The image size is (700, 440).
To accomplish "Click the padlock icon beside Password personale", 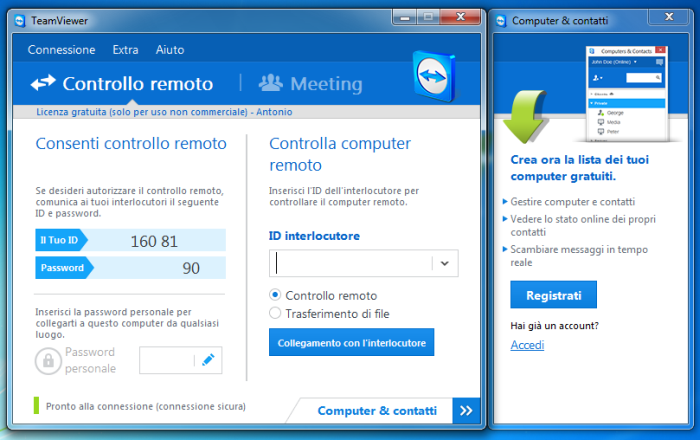I will pyautogui.click(x=48, y=361).
